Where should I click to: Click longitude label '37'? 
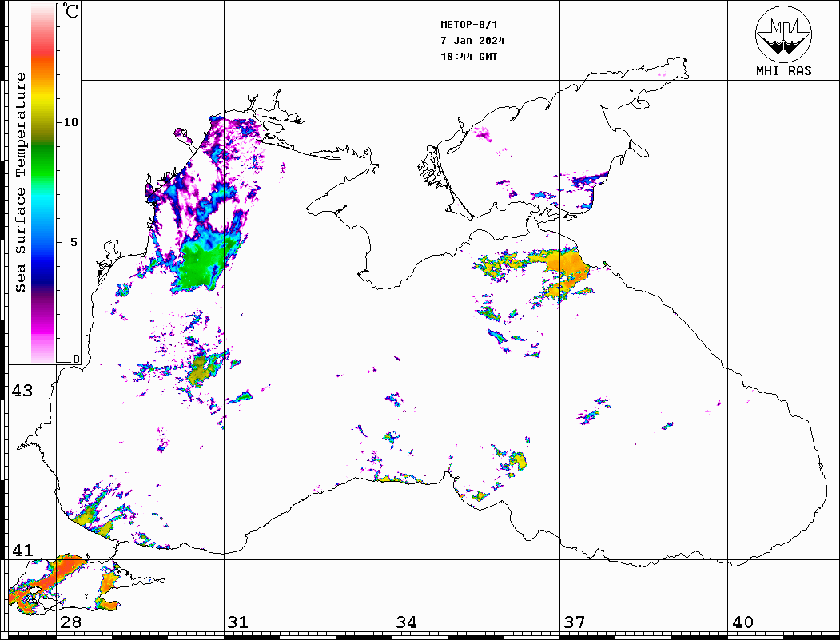pos(574,622)
